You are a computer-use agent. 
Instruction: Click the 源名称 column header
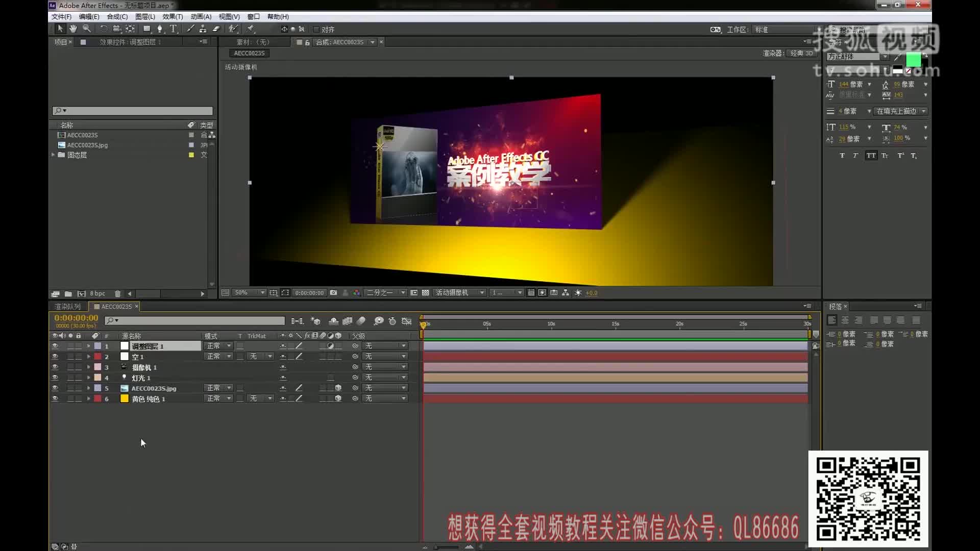[131, 336]
